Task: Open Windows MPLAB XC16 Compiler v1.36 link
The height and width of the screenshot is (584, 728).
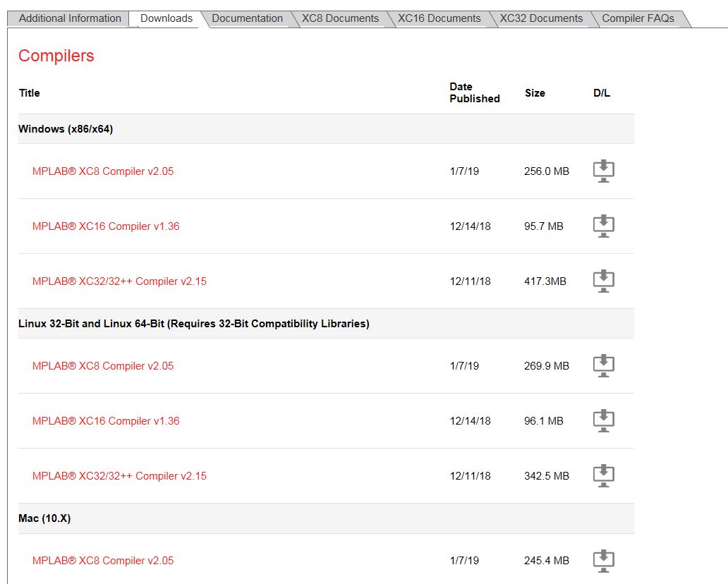Action: pyautogui.click(x=106, y=226)
